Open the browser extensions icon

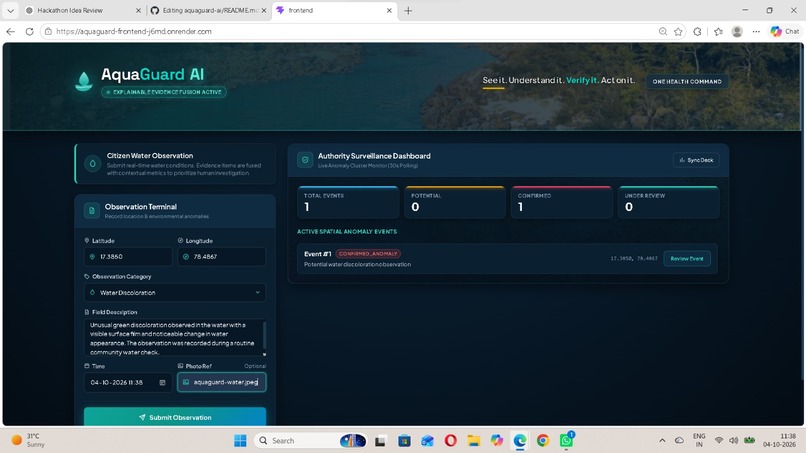pos(698,31)
